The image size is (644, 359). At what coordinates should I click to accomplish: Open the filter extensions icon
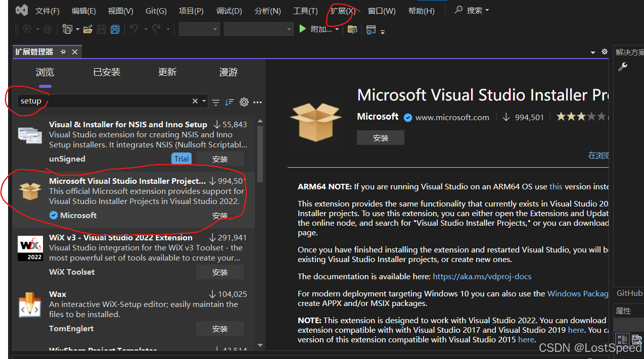[216, 102]
